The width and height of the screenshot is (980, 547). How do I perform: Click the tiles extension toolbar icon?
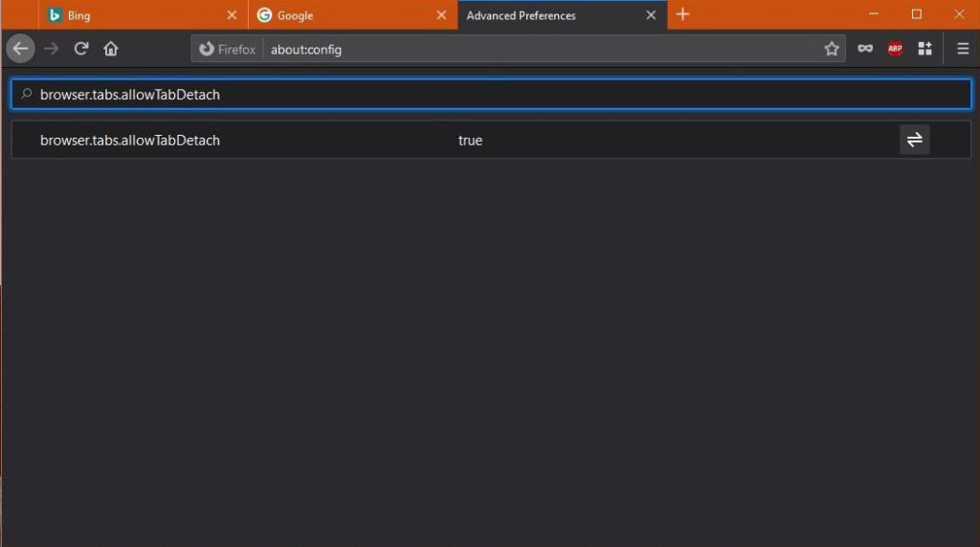pyautogui.click(x=925, y=49)
